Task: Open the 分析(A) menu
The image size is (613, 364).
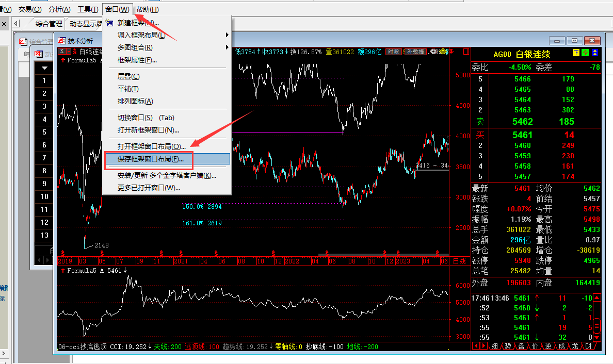Action: point(59,9)
